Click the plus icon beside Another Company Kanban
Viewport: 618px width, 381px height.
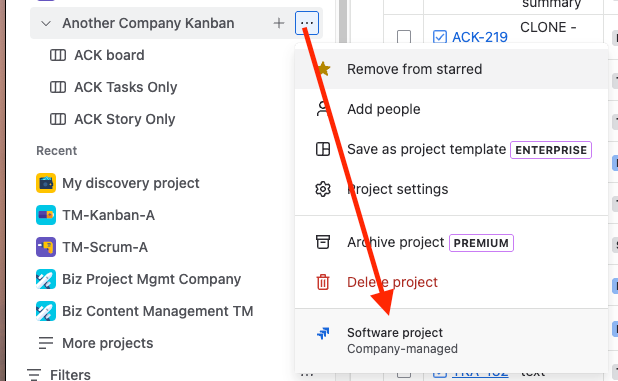pyautogui.click(x=279, y=23)
